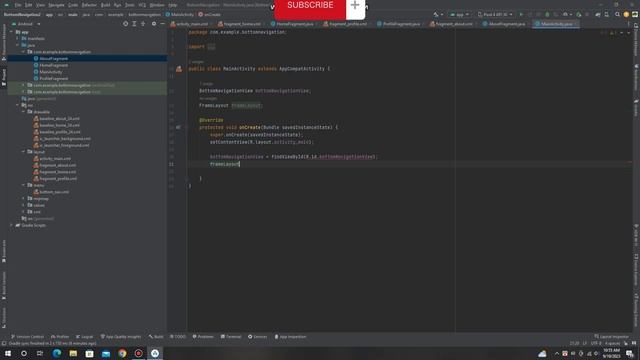Click the MainActivity breadcrumb in navigation bar
Screen dimensions: 640x360
[x=180, y=15]
